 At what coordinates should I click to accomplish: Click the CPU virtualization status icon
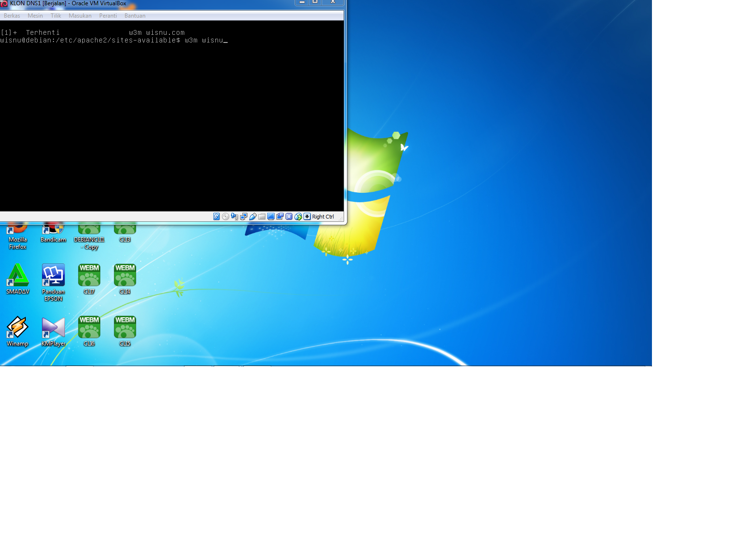[289, 217]
